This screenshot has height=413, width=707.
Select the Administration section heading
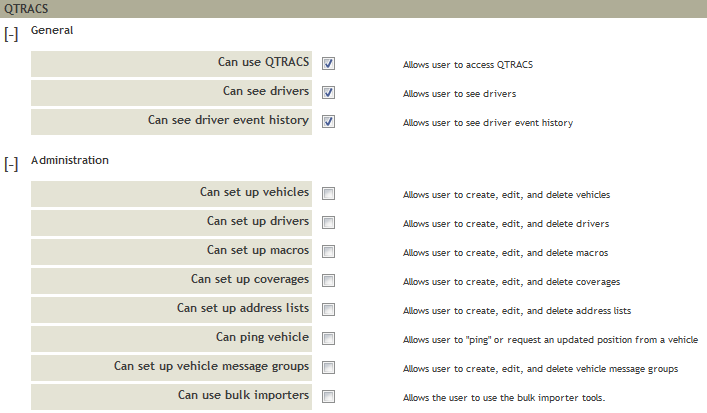[x=70, y=160]
